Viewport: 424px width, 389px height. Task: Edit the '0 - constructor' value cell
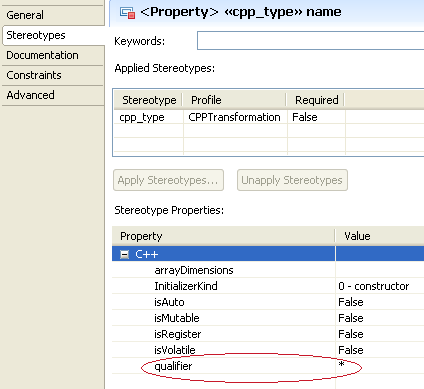click(380, 286)
